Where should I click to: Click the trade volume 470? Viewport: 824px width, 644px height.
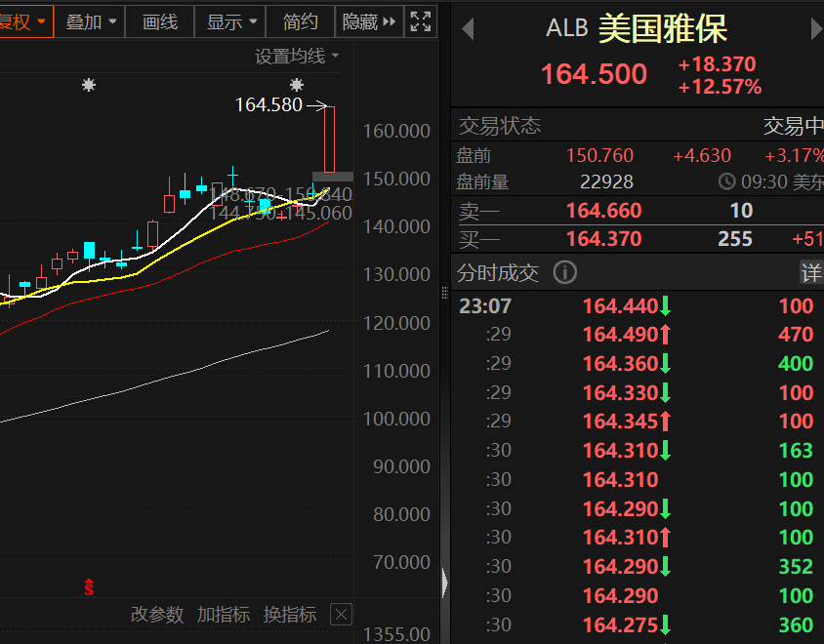tap(796, 335)
